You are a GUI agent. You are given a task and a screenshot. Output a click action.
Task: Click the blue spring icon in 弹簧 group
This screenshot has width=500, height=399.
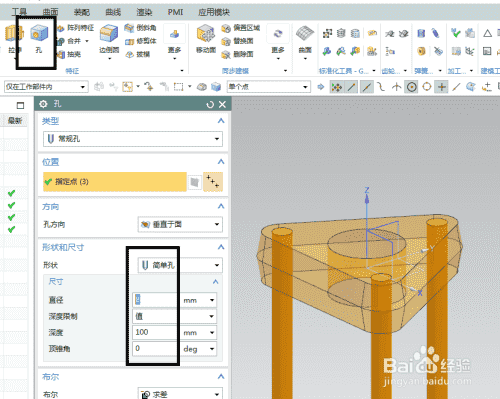click(421, 33)
